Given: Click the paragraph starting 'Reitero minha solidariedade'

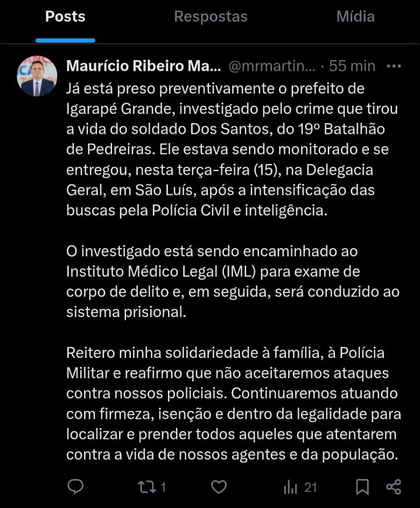Looking at the screenshot, I should (233, 403).
